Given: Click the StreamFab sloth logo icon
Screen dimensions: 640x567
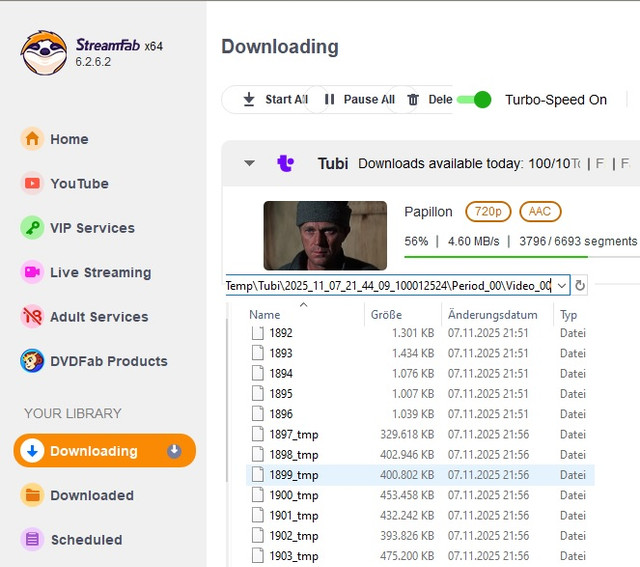Looking at the screenshot, I should (44, 53).
